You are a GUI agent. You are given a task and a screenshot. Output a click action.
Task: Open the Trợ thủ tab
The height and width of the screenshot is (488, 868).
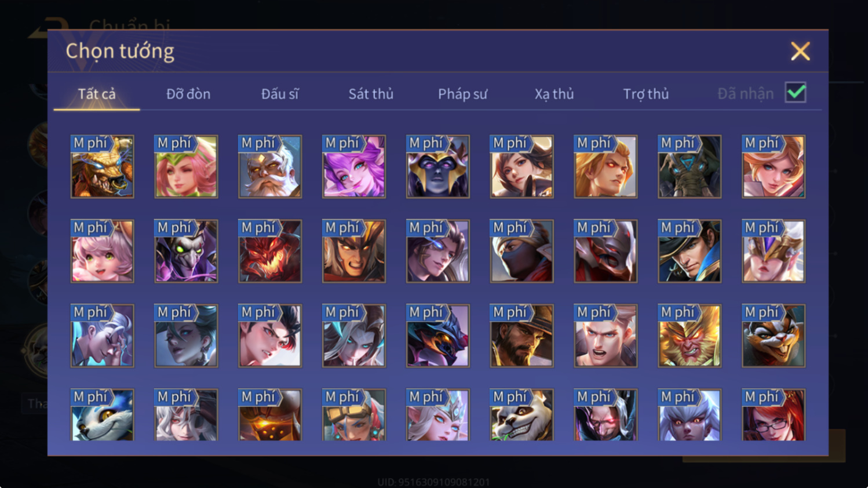tap(645, 94)
